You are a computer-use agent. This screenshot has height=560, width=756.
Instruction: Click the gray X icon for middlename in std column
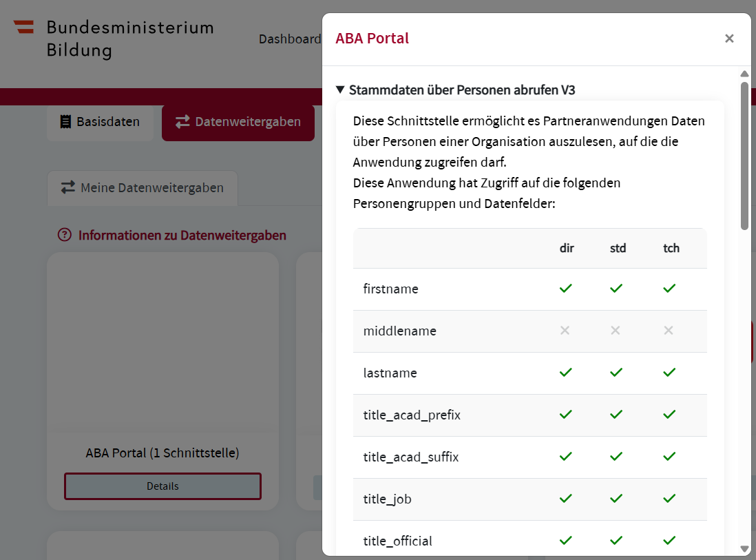(x=616, y=331)
